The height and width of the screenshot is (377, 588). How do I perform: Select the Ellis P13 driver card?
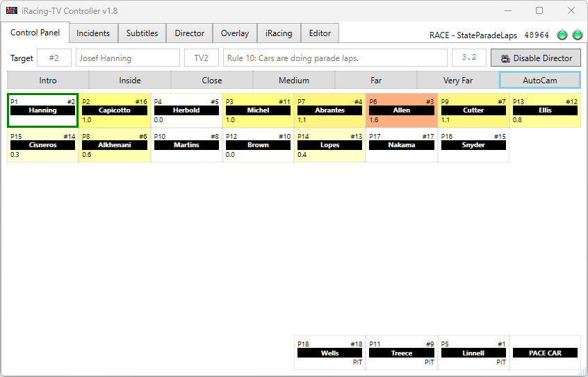pos(545,110)
